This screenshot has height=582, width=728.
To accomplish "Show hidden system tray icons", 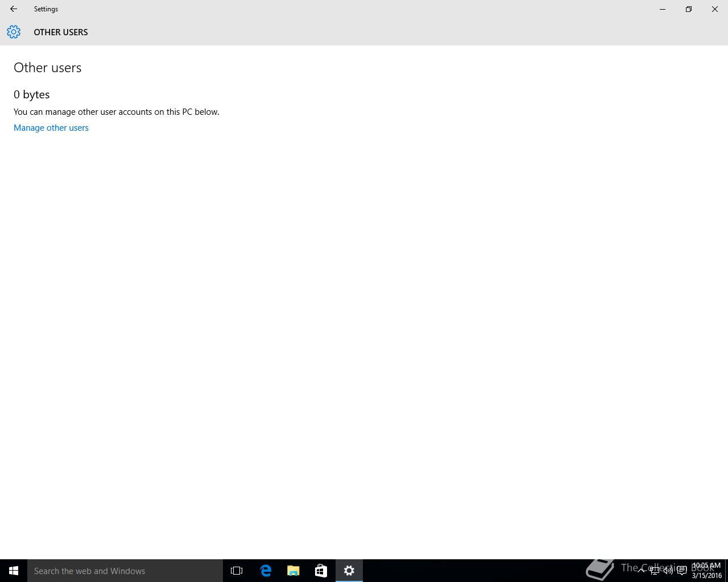I will 641,571.
